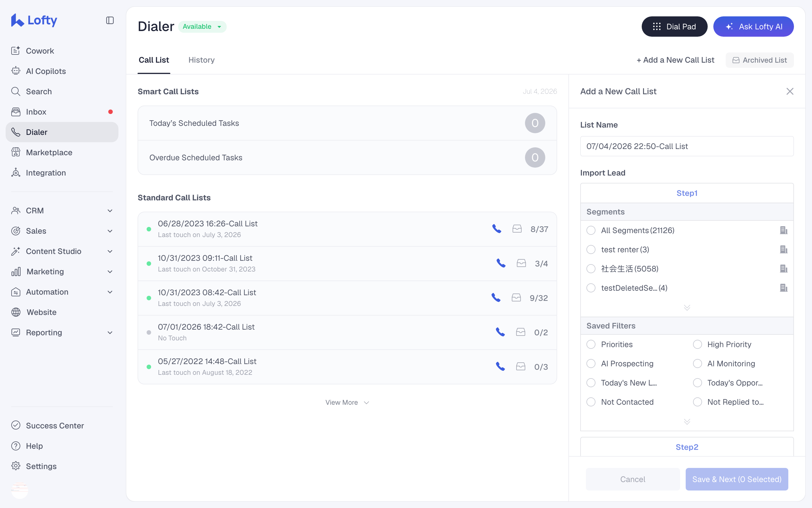Expand the Sales menu chevron
The image size is (812, 508).
pyautogui.click(x=110, y=231)
